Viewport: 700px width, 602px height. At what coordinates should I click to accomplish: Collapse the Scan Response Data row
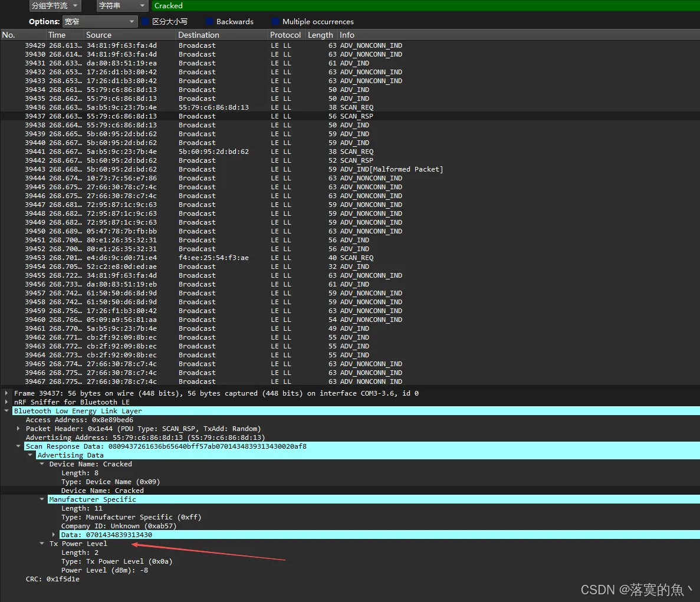pyautogui.click(x=18, y=446)
